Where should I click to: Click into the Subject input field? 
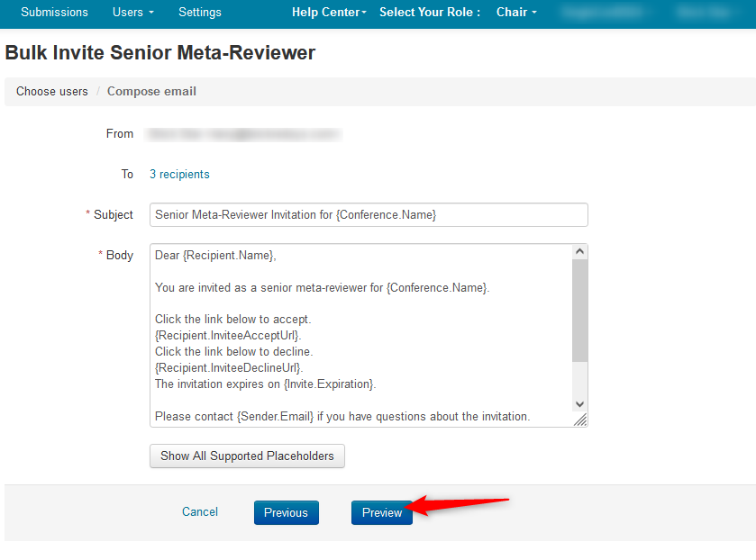[x=369, y=215]
